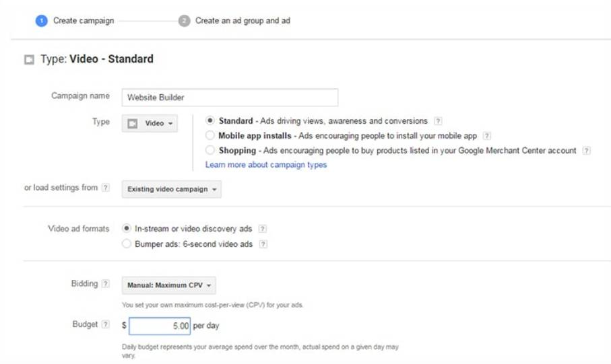Image resolution: width=611 pixels, height=364 pixels.
Task: Select Mobile app installs radio button
Action: pos(210,136)
